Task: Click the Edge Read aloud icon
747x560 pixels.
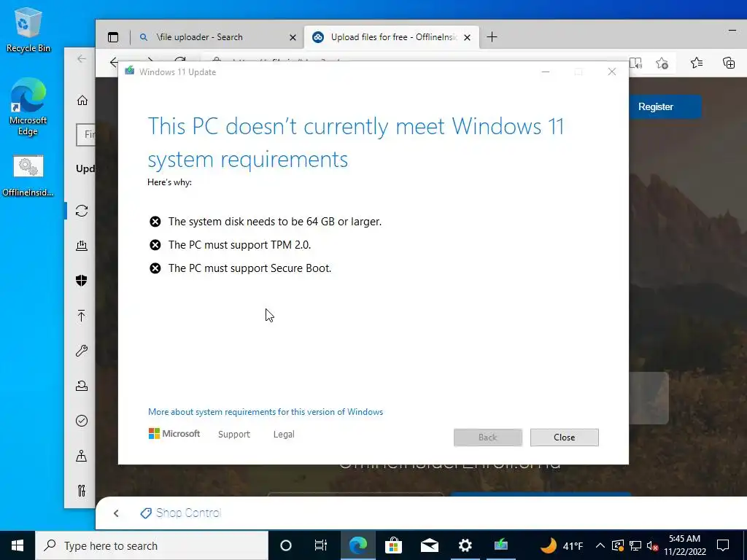Action: coord(635,63)
